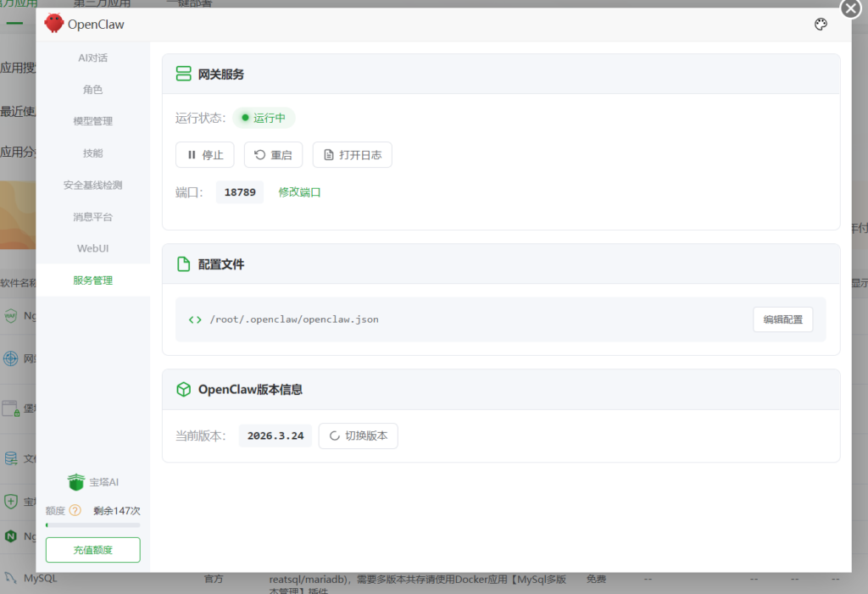The image size is (868, 594).
Task: Click the 网关服务 panel header icon
Action: [183, 74]
